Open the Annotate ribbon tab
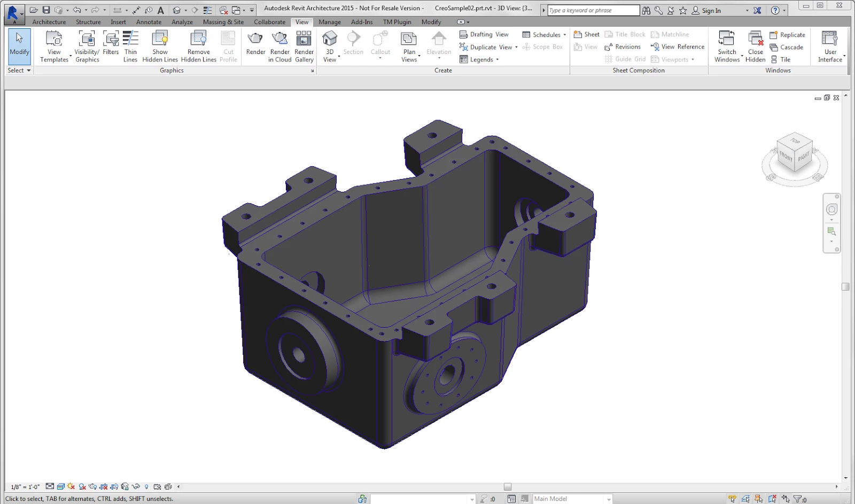 point(149,22)
